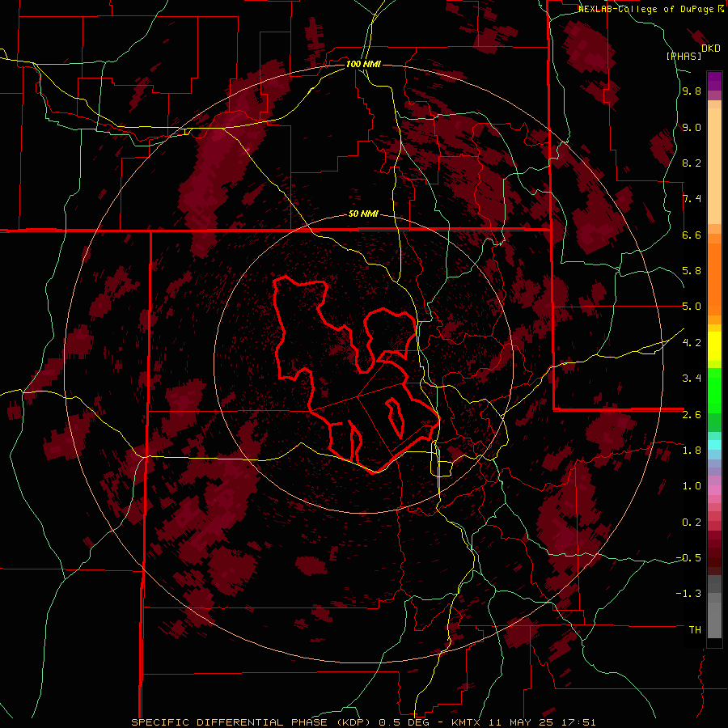Viewport: 728px width, 728px height.
Task: Click the TH threshold label on the scale
Action: 695,630
